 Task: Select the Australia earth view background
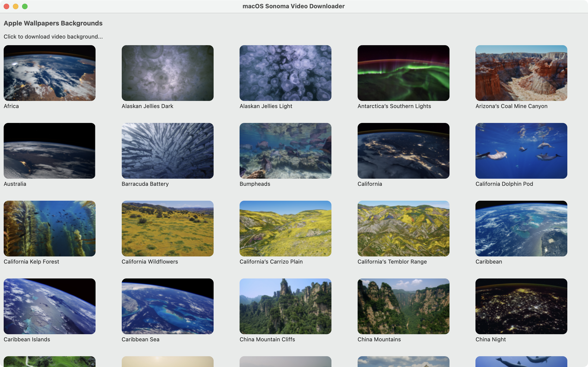point(49,151)
